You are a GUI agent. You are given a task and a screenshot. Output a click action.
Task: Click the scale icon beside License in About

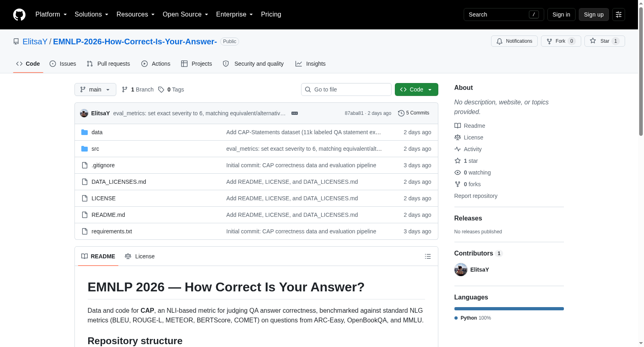click(458, 137)
